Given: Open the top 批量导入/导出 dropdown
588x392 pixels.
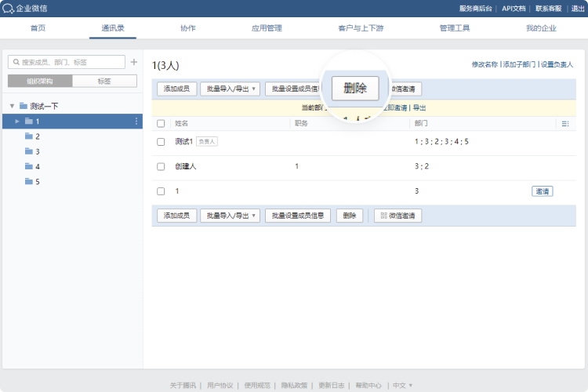Looking at the screenshot, I should click(x=229, y=89).
